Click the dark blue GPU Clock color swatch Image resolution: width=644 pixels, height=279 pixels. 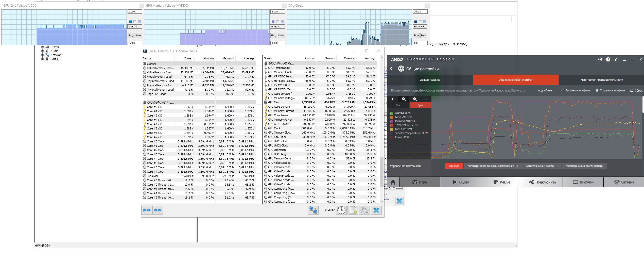(415, 22)
